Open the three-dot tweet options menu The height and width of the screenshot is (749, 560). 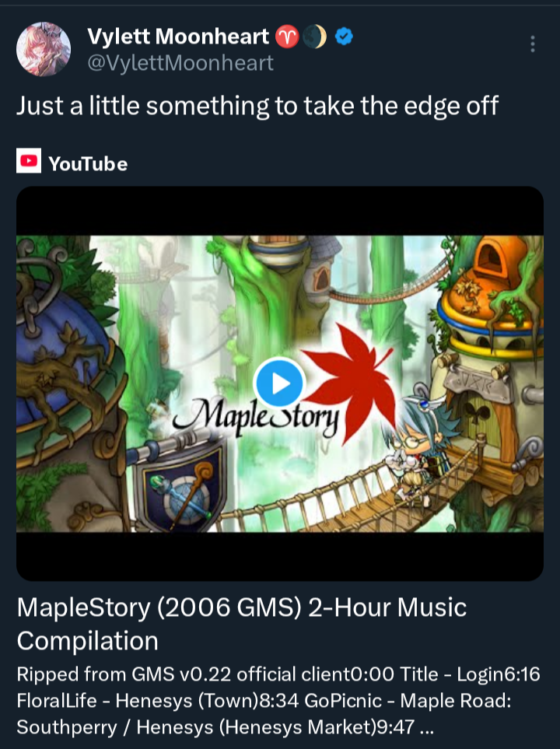tap(532, 44)
